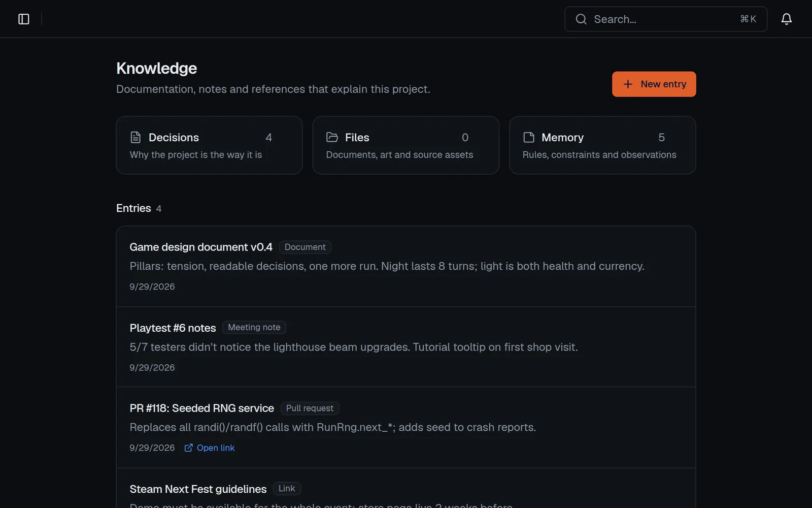Click the date under Game design document
Screen dimensions: 812x508
(152, 287)
